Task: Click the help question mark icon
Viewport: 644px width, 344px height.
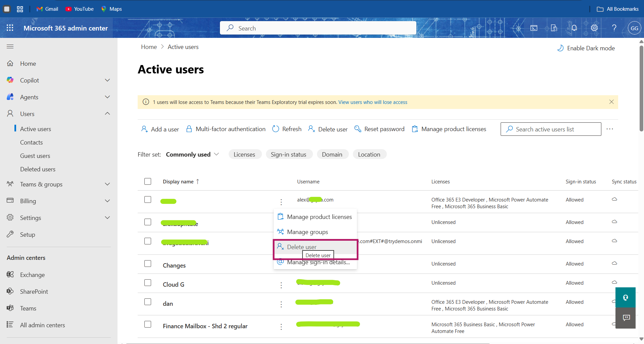Action: click(614, 28)
